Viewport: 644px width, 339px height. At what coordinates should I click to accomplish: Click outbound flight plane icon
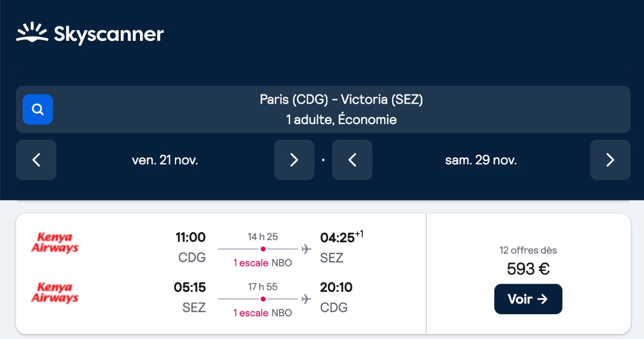(306, 249)
